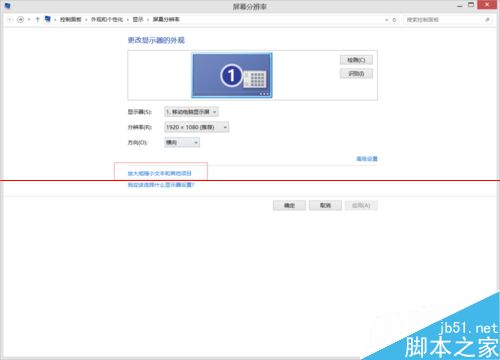Viewport: 500px width, 360px height.
Task: Go up one level with up arrow
Action: click(38, 20)
